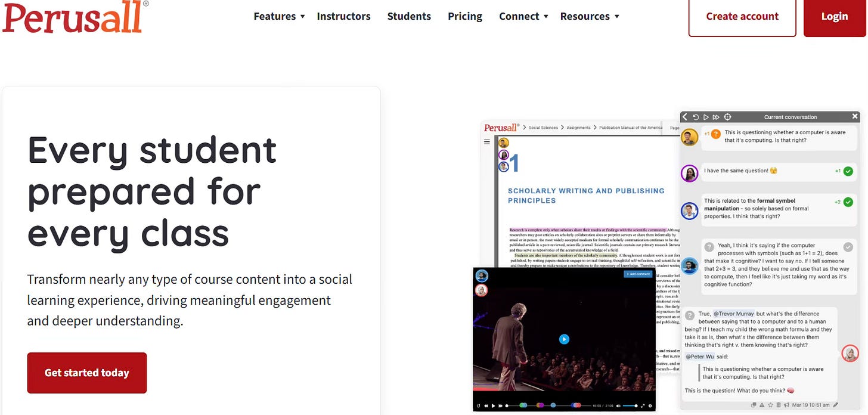868x415 pixels.
Task: Click the circular restart arrow in the conversation header
Action: (x=696, y=117)
